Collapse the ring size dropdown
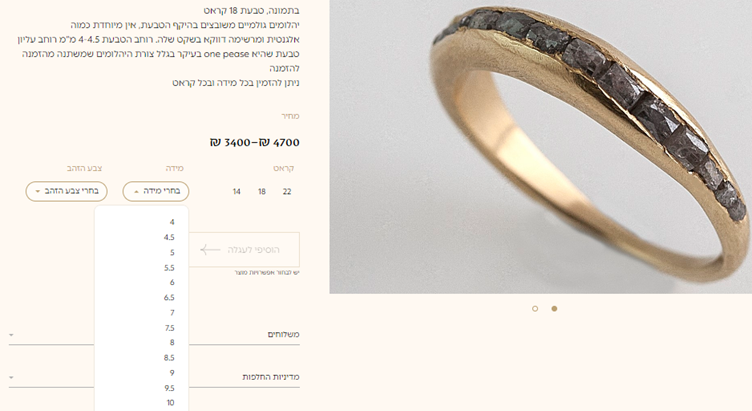The width and height of the screenshot is (752, 411). [x=156, y=191]
